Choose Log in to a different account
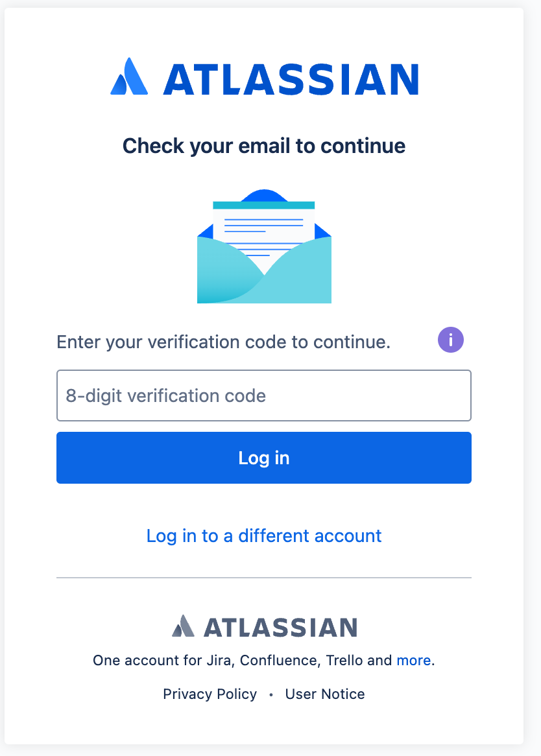The height and width of the screenshot is (756, 541). coord(264,536)
